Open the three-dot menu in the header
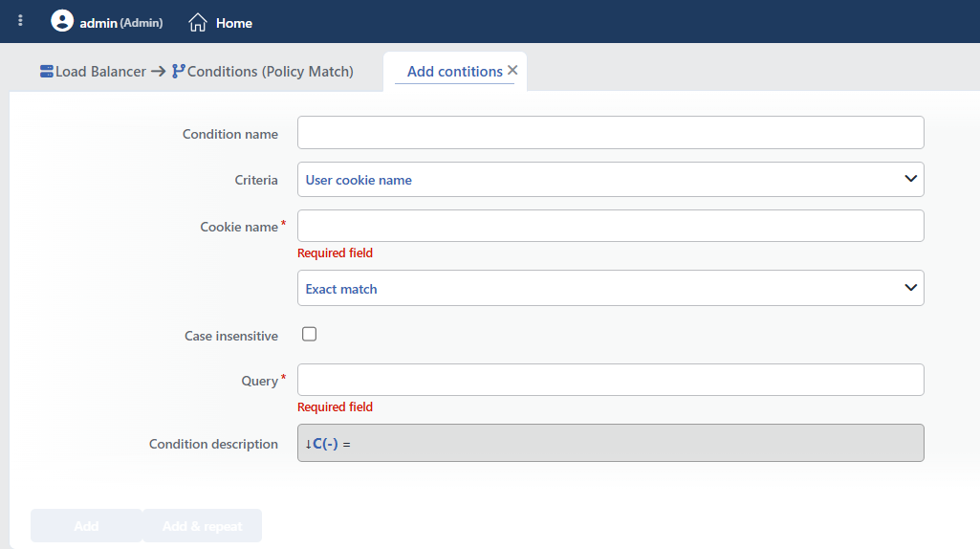This screenshot has width=980, height=549. click(21, 21)
